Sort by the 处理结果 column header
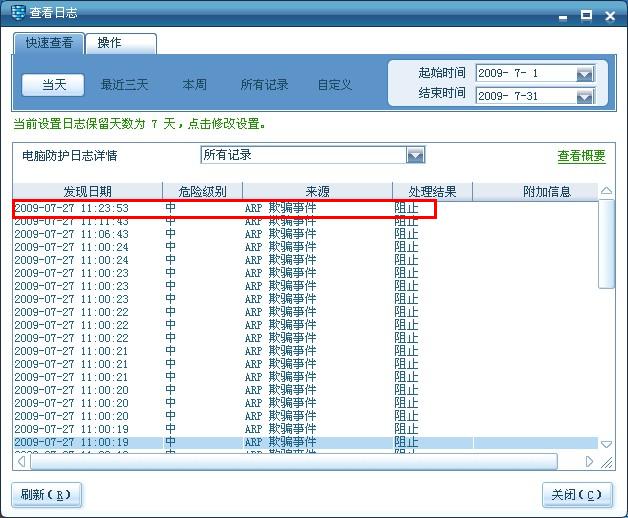628x518 pixels. click(433, 191)
